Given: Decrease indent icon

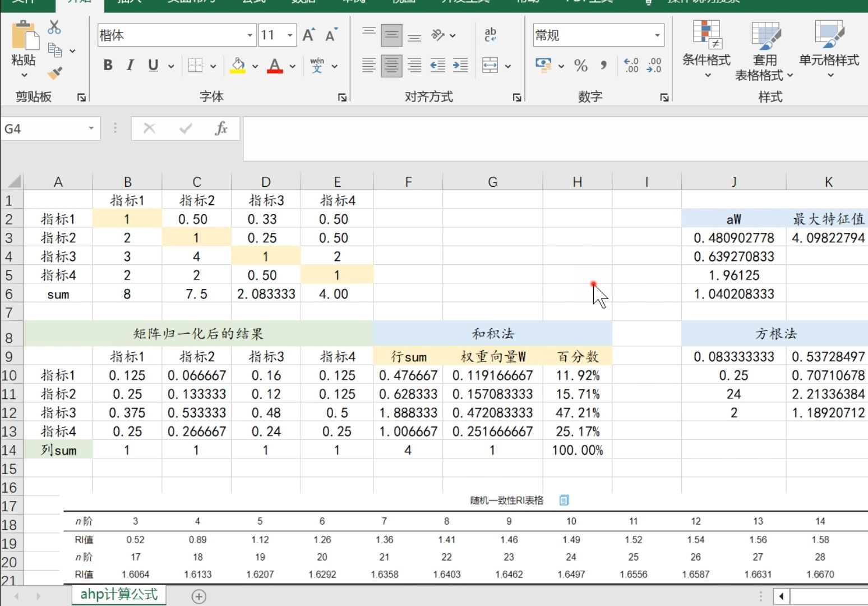Looking at the screenshot, I should (437, 65).
